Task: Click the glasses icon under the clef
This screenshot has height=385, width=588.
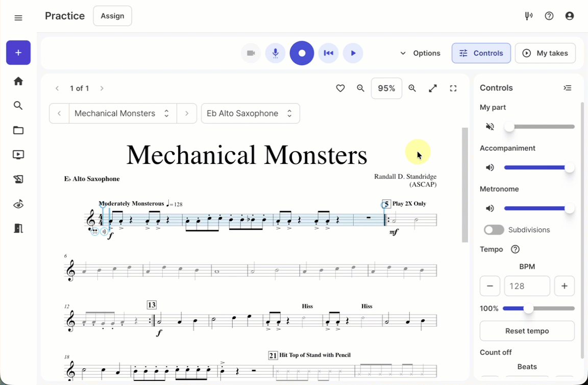Action: 95,232
